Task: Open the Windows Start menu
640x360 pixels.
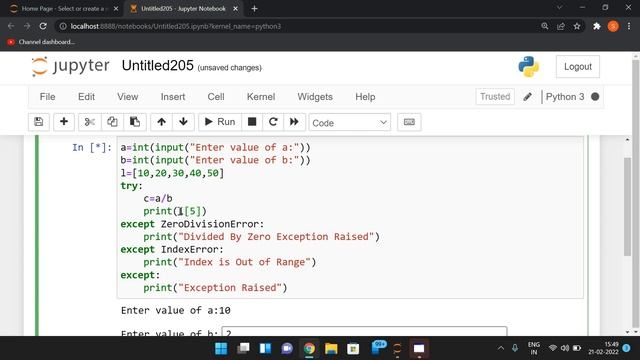Action: [x=221, y=349]
